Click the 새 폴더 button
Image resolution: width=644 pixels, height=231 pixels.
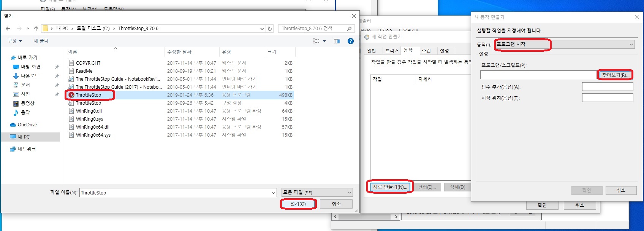41,41
